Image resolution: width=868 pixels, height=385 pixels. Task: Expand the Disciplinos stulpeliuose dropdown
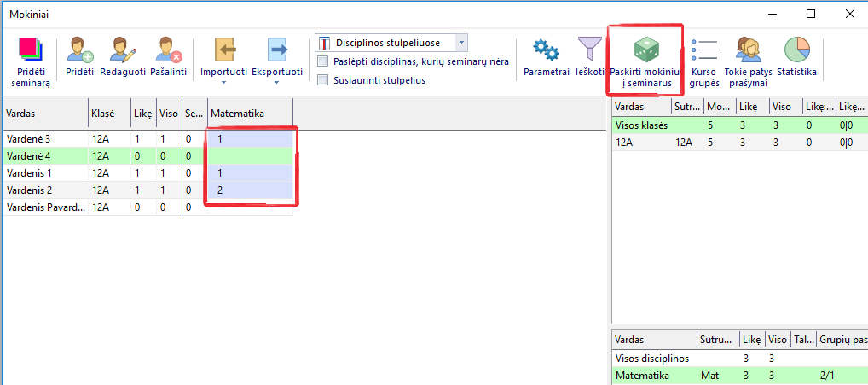pos(461,43)
